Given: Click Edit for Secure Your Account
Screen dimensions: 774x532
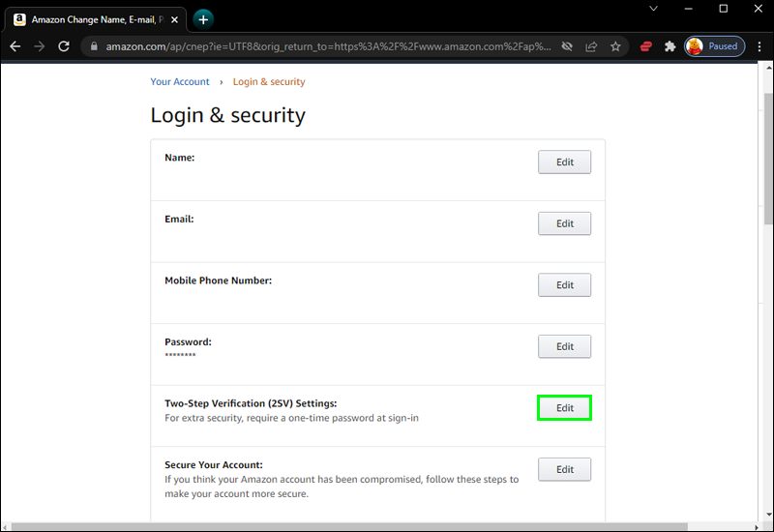Looking at the screenshot, I should point(564,470).
